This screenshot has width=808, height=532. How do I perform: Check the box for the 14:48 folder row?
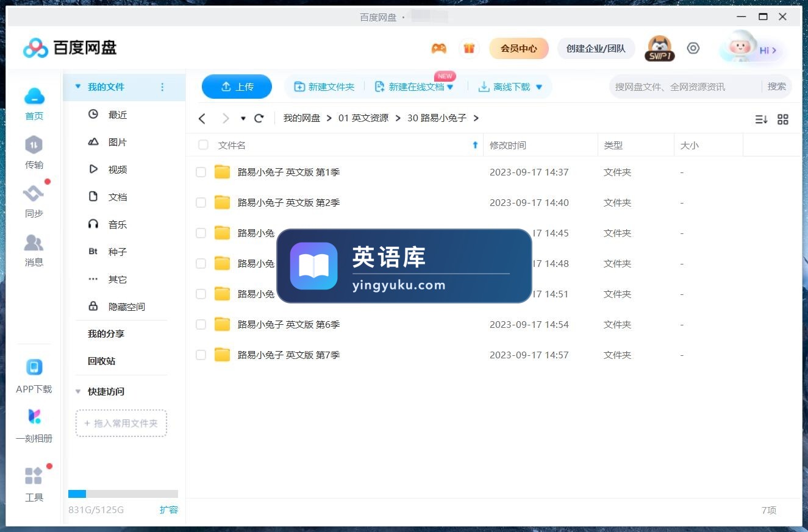(201, 264)
